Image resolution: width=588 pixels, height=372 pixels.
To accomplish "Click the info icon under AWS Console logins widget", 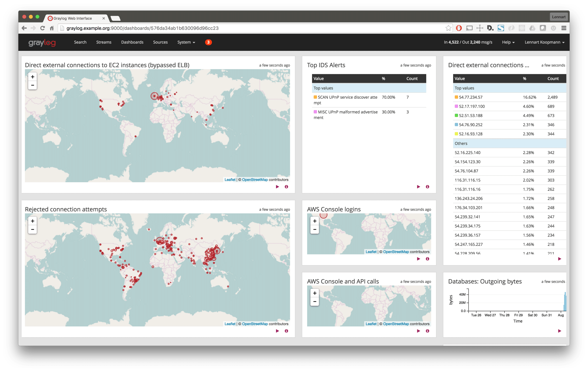I will (427, 259).
